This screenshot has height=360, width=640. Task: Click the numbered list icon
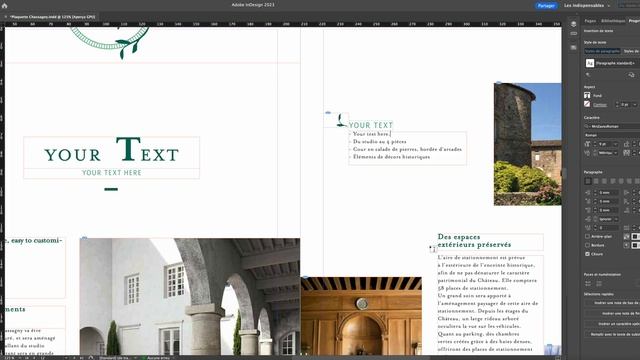(x=599, y=283)
